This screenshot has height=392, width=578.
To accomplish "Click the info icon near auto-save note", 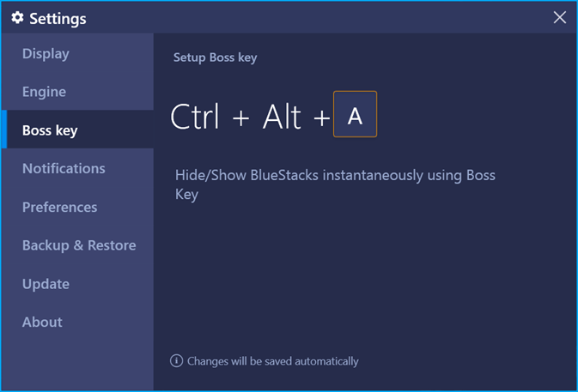I will (176, 361).
